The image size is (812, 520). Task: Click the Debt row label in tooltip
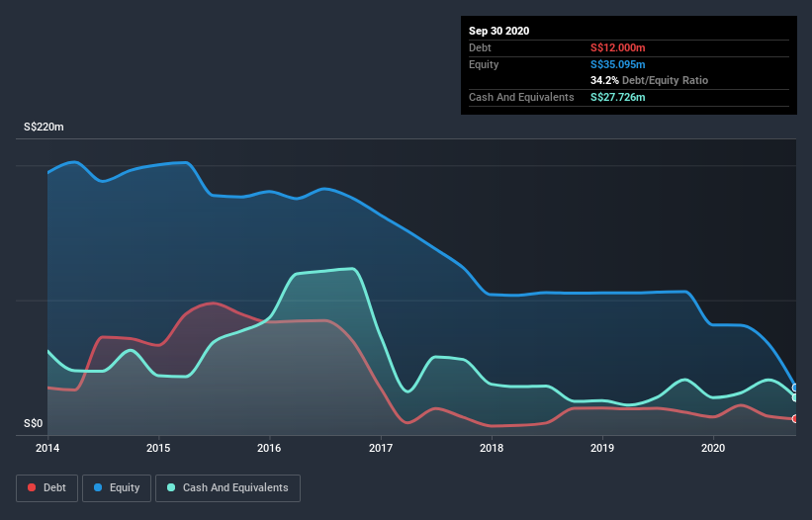point(480,47)
